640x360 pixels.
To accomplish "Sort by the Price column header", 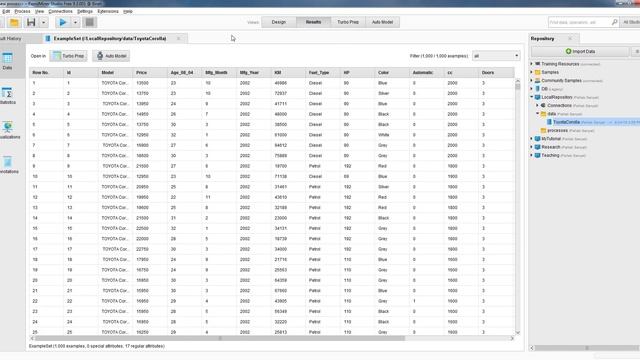I will pyautogui.click(x=149, y=73).
